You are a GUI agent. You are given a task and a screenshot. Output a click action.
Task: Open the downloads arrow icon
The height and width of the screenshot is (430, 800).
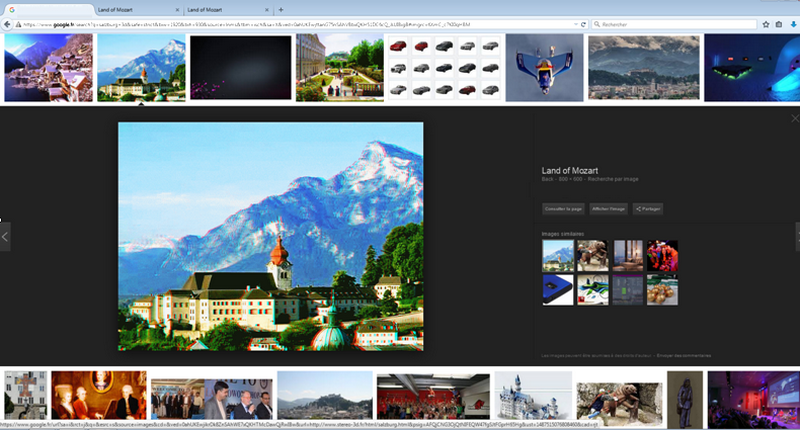point(793,24)
